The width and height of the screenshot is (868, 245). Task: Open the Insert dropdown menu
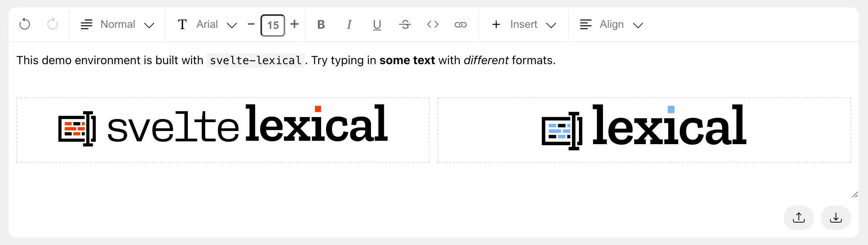point(524,24)
